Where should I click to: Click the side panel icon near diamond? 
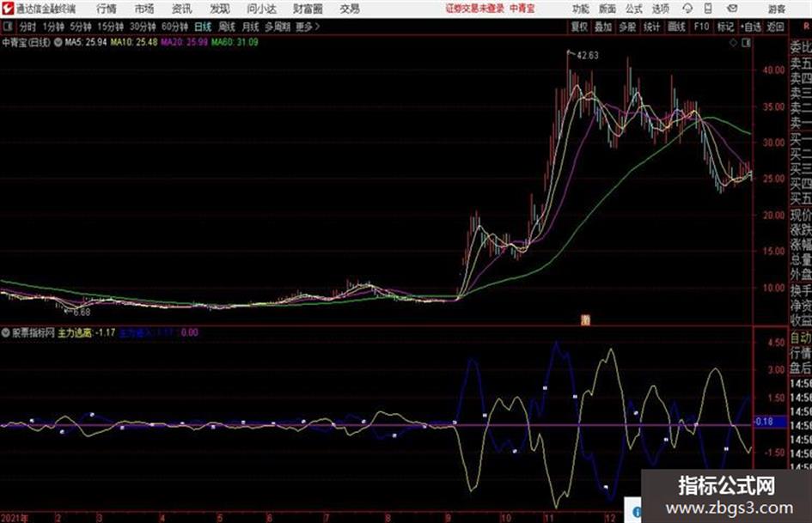tap(746, 43)
